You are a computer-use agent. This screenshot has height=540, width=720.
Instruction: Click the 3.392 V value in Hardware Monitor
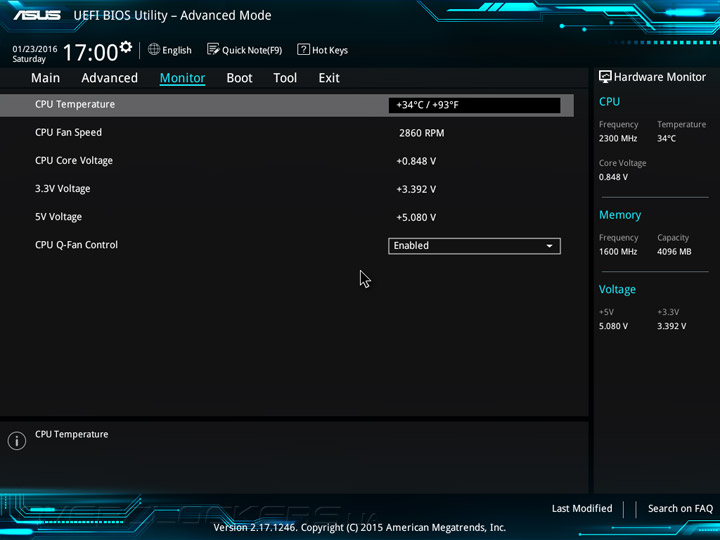[x=671, y=326]
